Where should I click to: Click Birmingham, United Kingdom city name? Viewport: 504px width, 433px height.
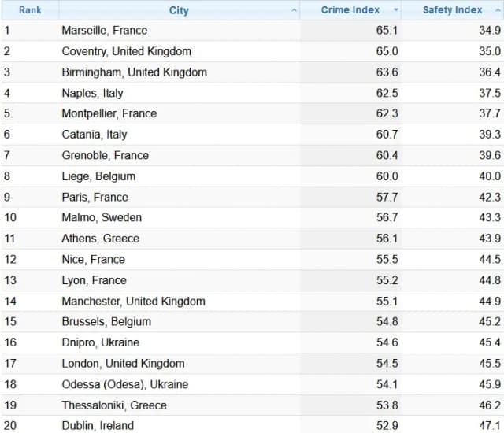click(x=135, y=72)
